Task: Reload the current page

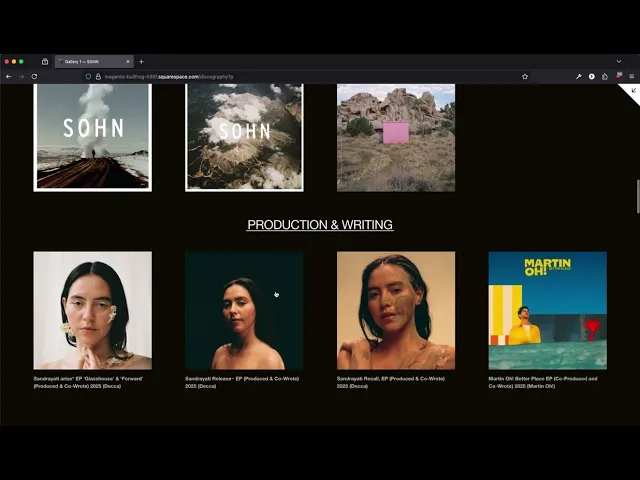Action: [x=34, y=77]
